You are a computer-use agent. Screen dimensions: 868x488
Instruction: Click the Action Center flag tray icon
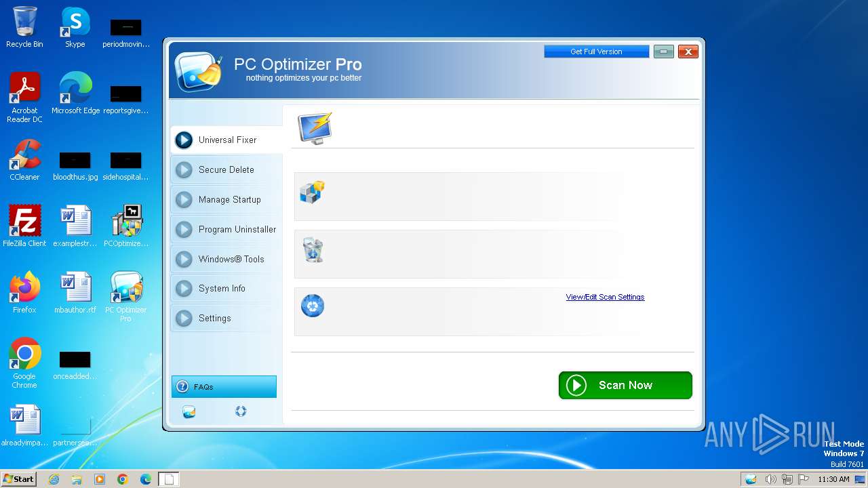[803, 479]
